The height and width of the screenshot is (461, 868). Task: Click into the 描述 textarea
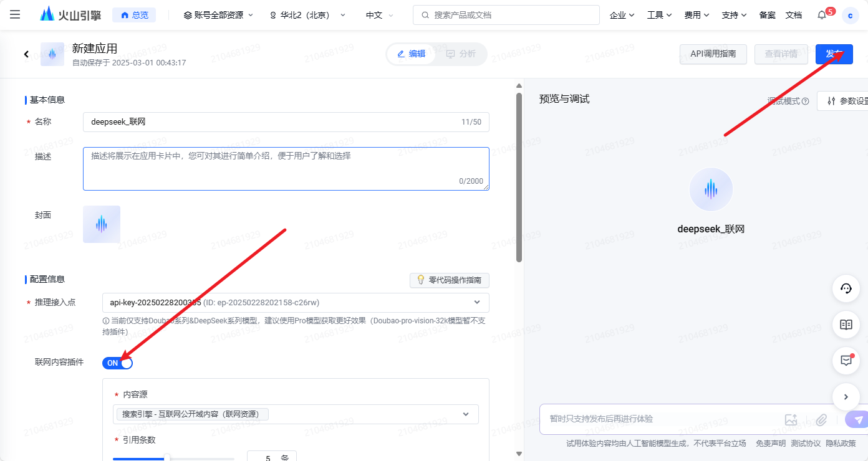[286, 169]
